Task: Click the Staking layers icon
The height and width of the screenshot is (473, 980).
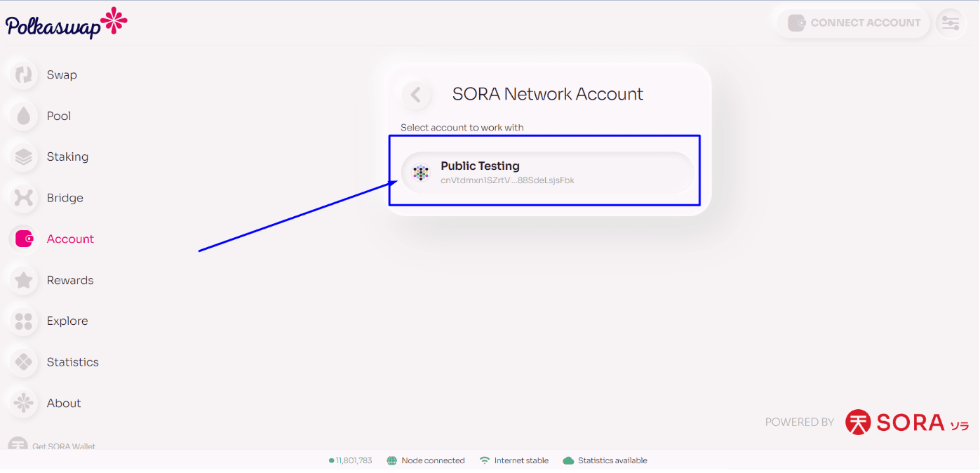Action: coord(24,157)
